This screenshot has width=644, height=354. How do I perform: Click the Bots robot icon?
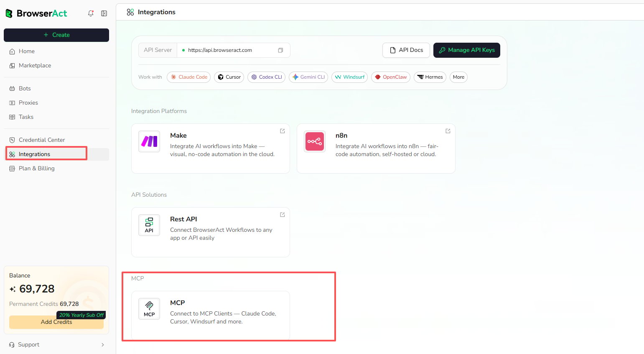12,88
